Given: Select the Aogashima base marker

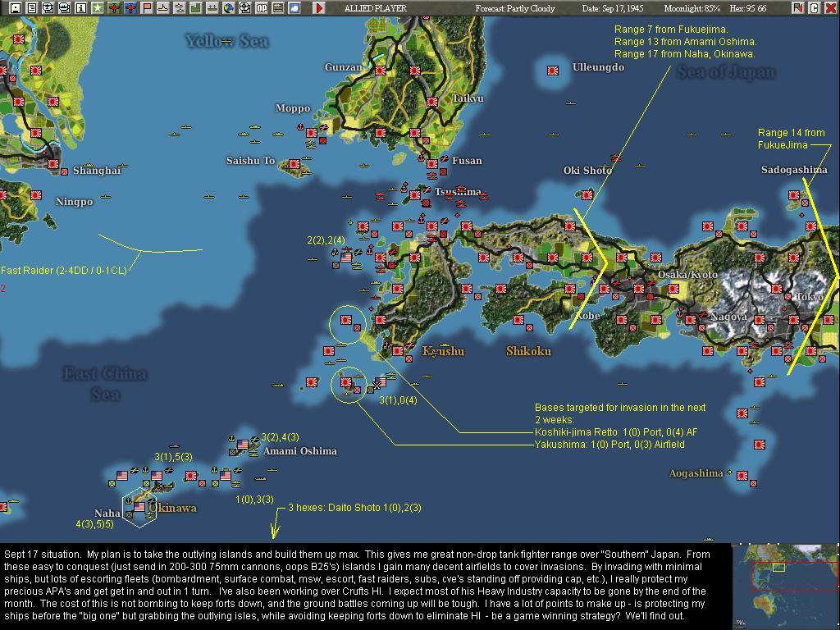Looking at the screenshot, I should (x=742, y=475).
